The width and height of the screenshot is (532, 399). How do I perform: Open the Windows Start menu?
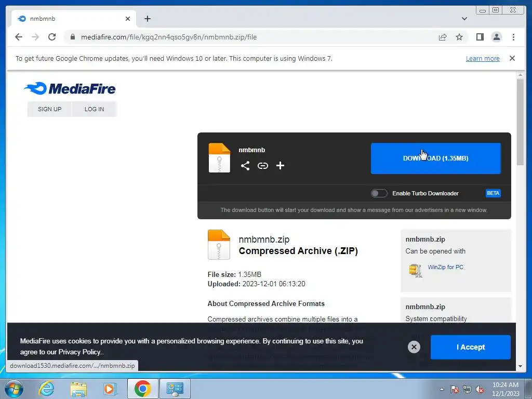point(14,389)
